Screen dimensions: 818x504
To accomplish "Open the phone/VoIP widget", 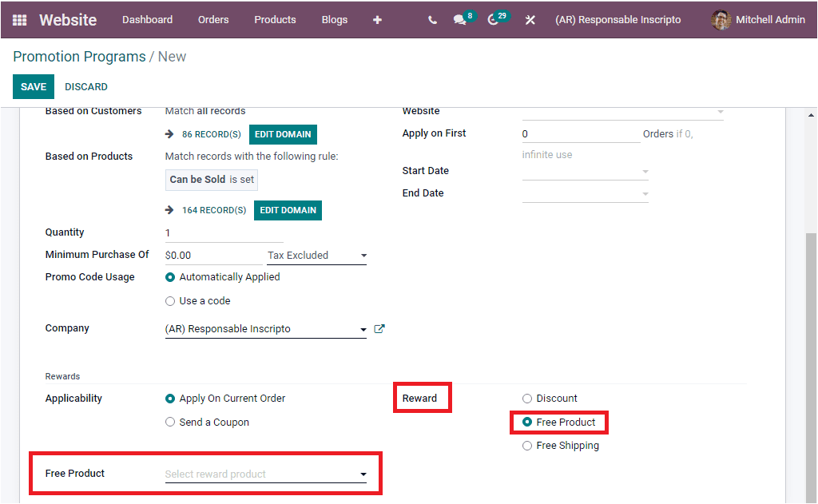I will pyautogui.click(x=431, y=20).
